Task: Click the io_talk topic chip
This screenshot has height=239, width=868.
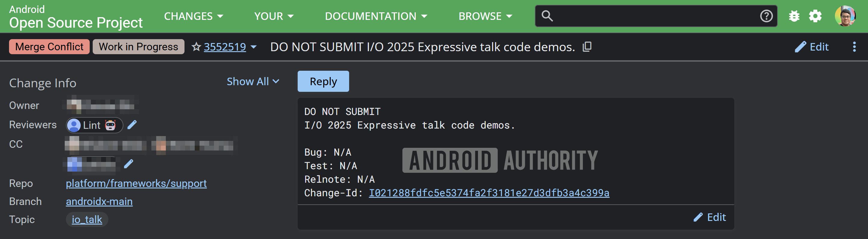Action: click(87, 219)
